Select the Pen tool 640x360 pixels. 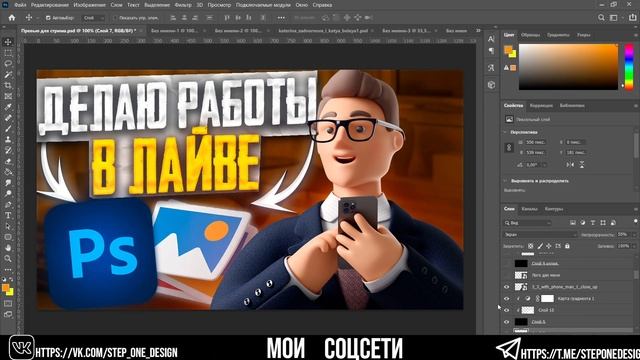coord(8,204)
